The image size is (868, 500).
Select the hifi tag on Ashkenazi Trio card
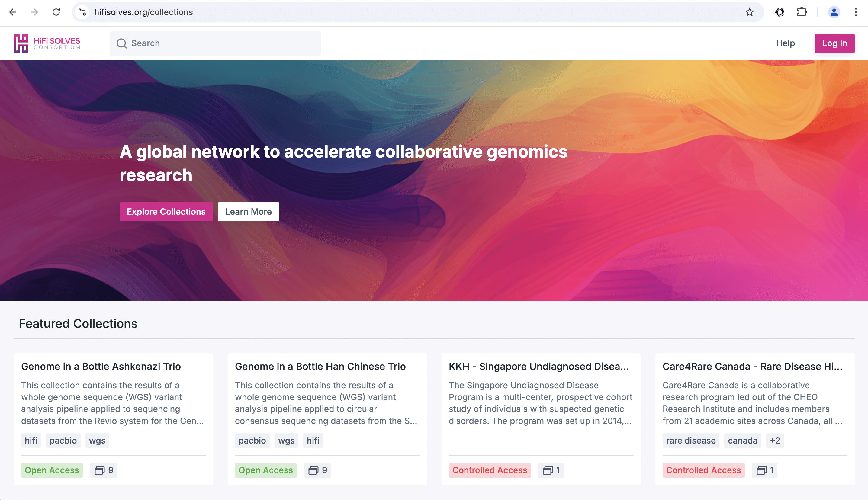pos(31,441)
